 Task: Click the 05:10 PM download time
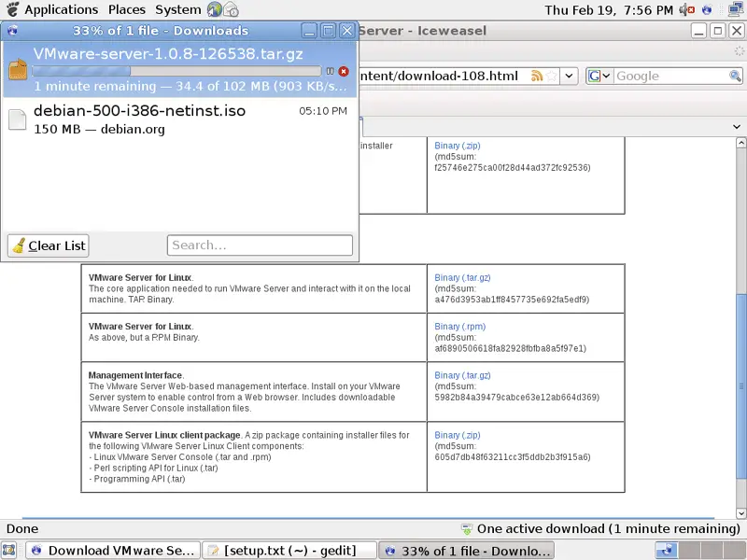(323, 111)
